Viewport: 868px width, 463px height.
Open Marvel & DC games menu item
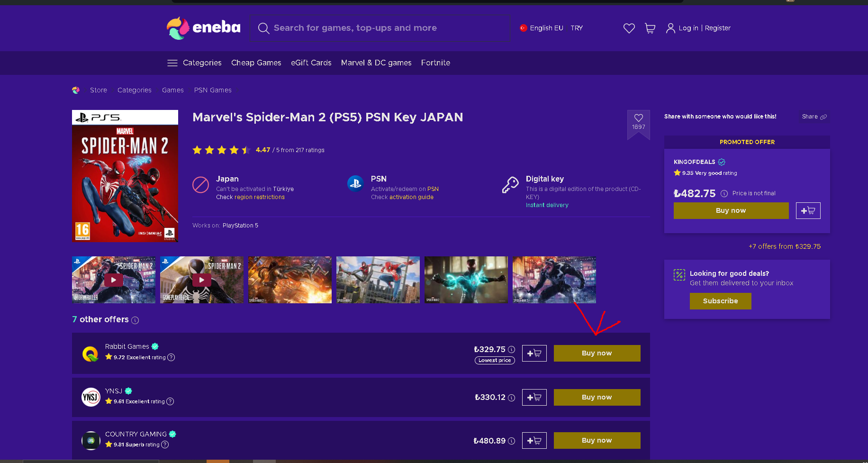(x=376, y=63)
